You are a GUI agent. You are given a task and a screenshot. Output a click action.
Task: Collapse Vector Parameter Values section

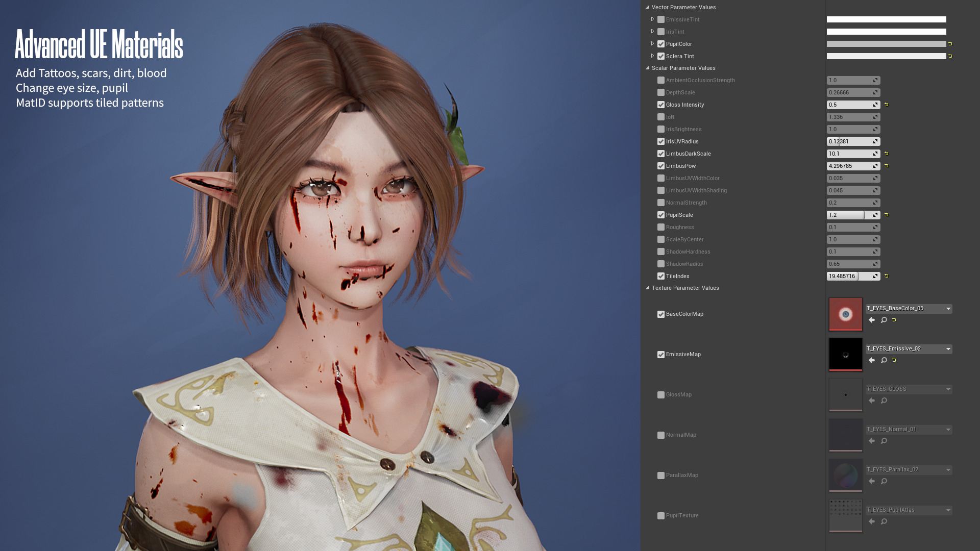coord(648,7)
